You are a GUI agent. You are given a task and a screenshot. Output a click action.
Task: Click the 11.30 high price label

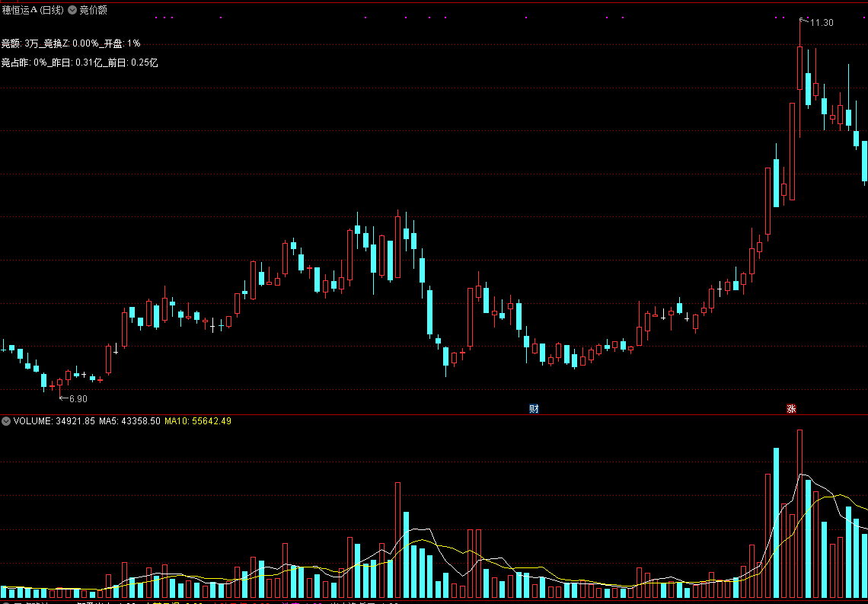click(x=822, y=23)
